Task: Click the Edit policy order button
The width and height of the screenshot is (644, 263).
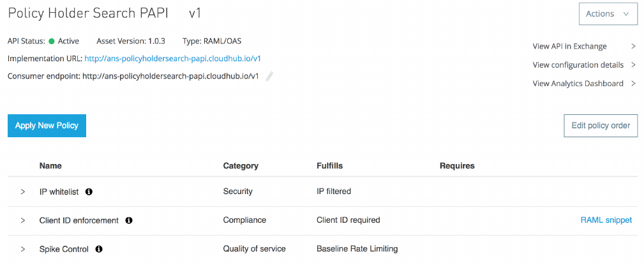Action: (601, 126)
